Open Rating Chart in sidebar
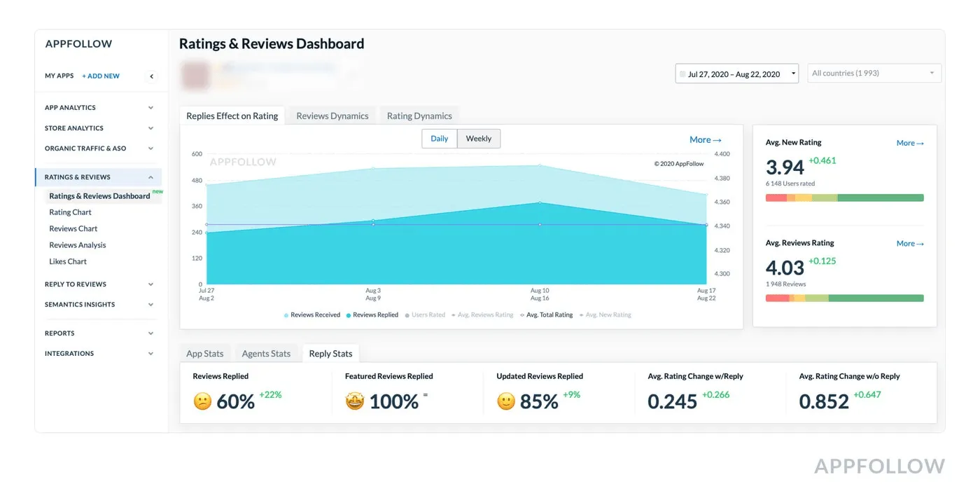 [71, 212]
